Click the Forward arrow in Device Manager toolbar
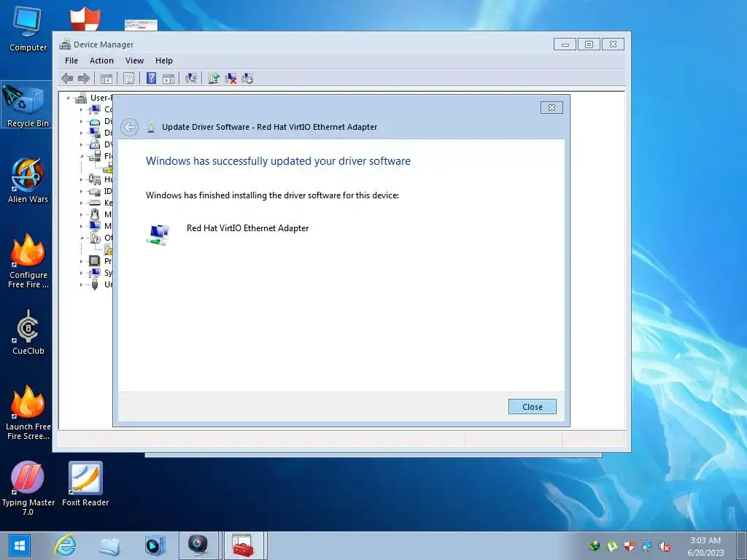Viewport: 747px width, 560px height. point(84,78)
